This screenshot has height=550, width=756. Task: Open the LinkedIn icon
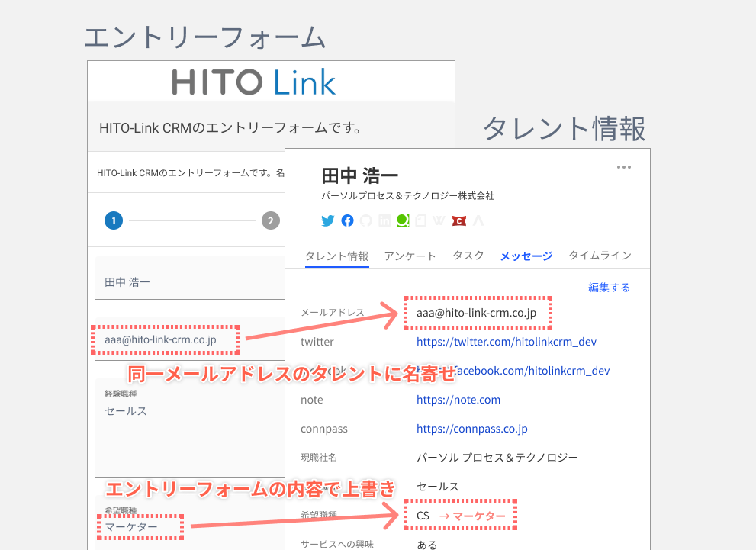pyautogui.click(x=384, y=220)
